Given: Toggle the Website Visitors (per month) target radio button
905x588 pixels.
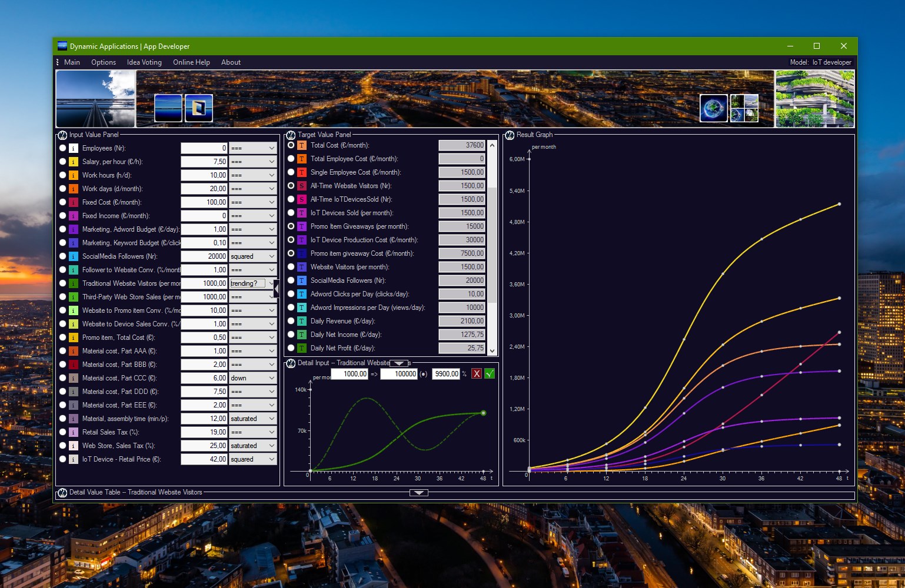Looking at the screenshot, I should pos(291,267).
